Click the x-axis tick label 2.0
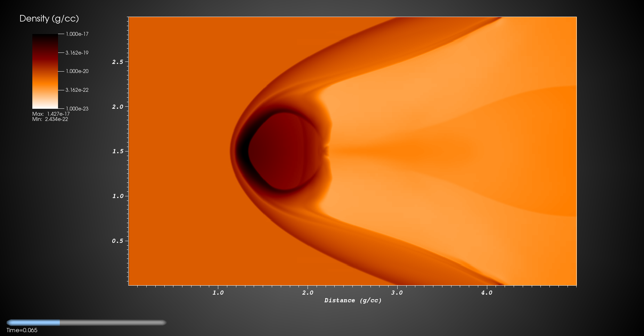Viewport: 644px width, 336px height. coord(308,293)
